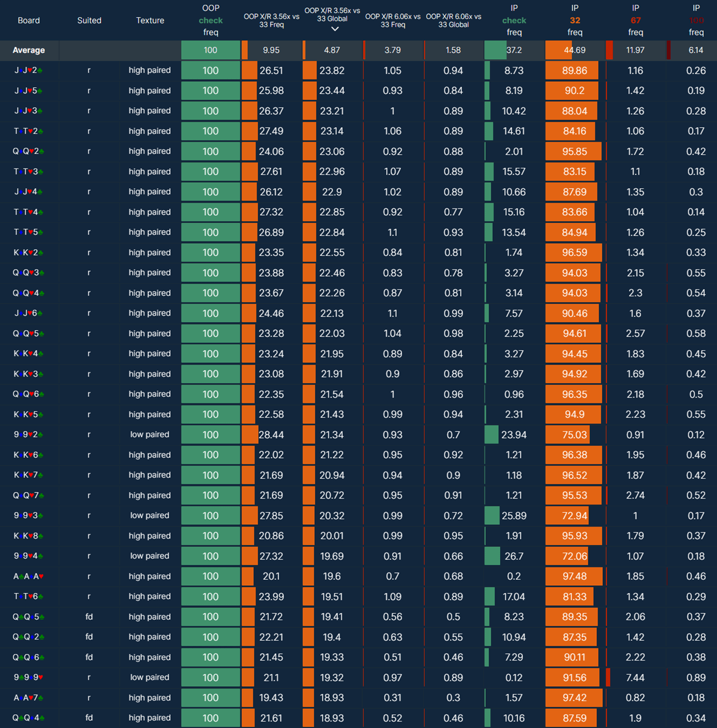Select the OOP check freq column header
Image resolution: width=717 pixels, height=728 pixels.
tap(210, 20)
